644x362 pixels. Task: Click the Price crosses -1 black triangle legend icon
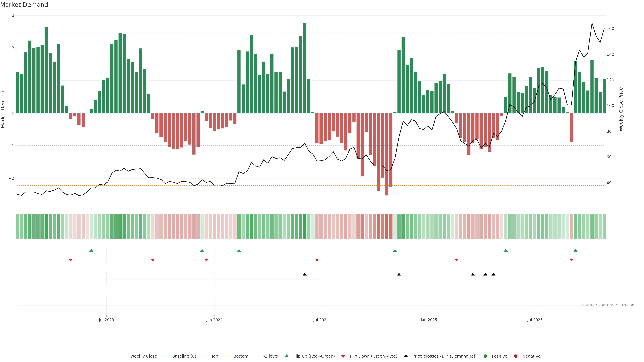[406, 356]
